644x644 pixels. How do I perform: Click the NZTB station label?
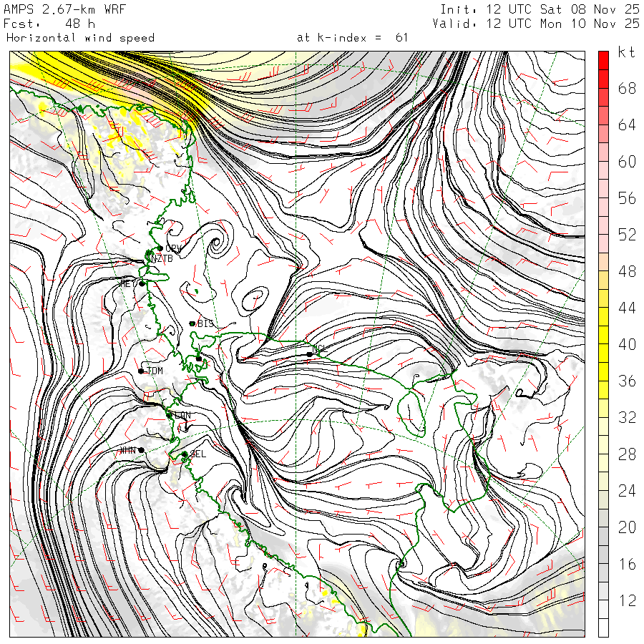(x=162, y=259)
